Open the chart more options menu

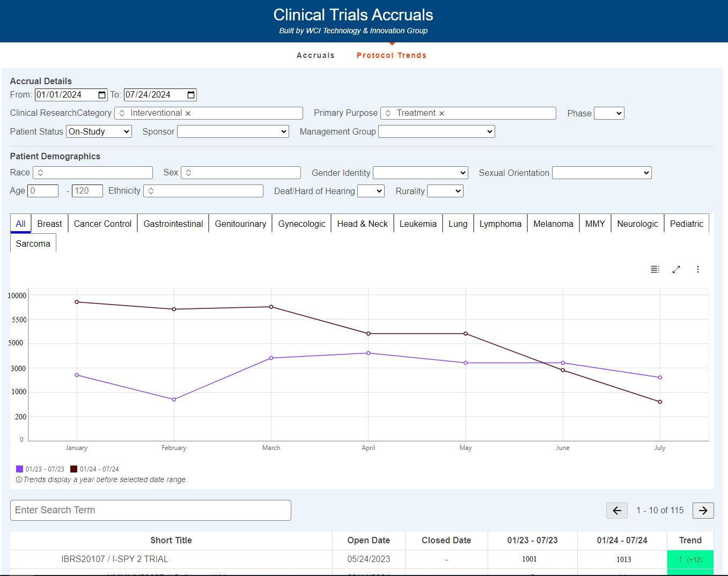(x=698, y=269)
